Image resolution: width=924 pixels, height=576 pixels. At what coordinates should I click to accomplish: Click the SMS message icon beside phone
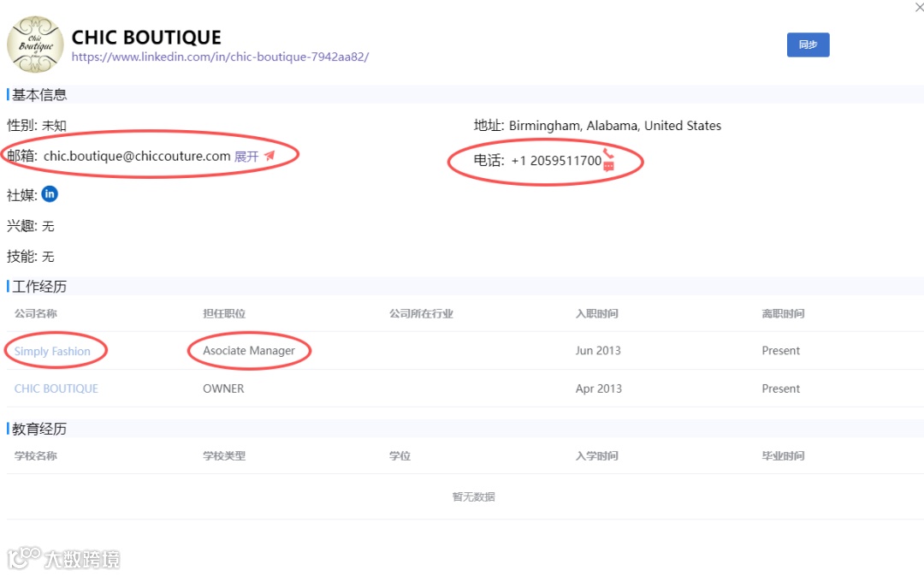click(609, 166)
